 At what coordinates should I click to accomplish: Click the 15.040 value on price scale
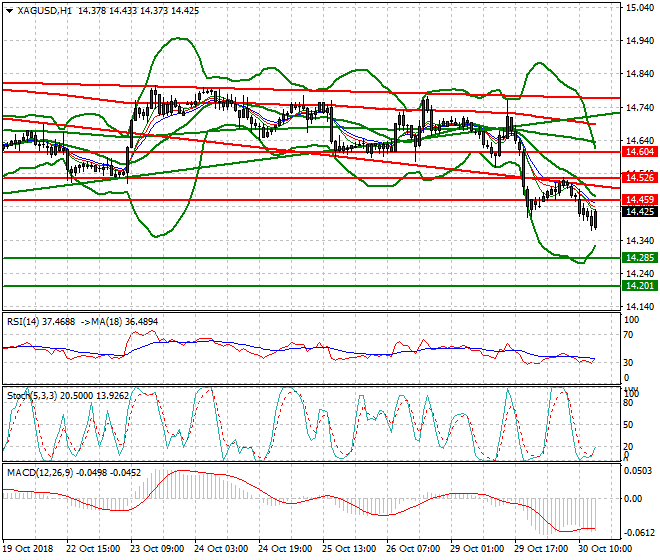coord(638,8)
